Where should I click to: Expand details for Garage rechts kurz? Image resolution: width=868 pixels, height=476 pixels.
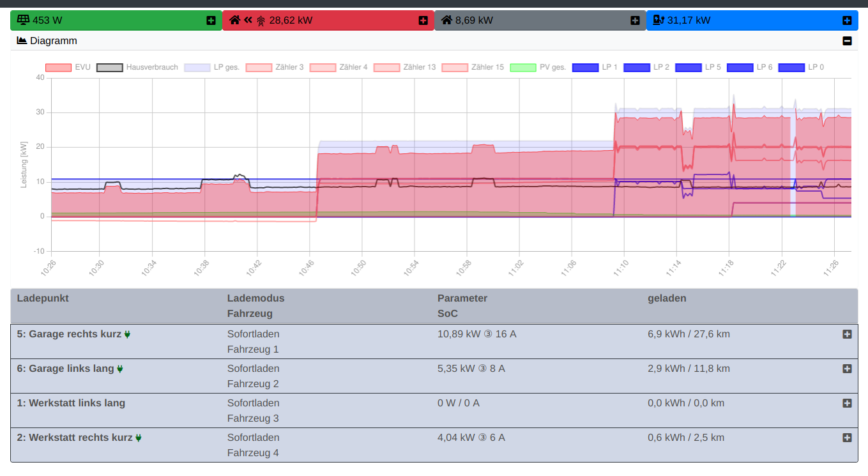(x=847, y=334)
